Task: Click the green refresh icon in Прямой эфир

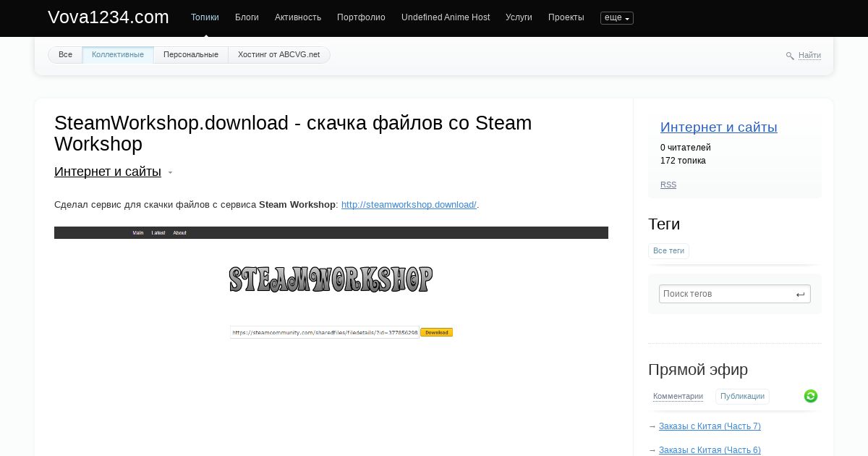Action: (x=811, y=396)
